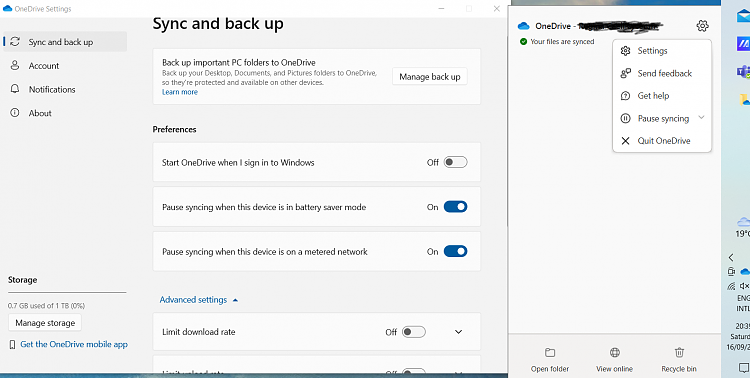Viewport: 750px width, 378px height.
Task: Toggle Start OneDrive when I sign in
Action: [455, 162]
